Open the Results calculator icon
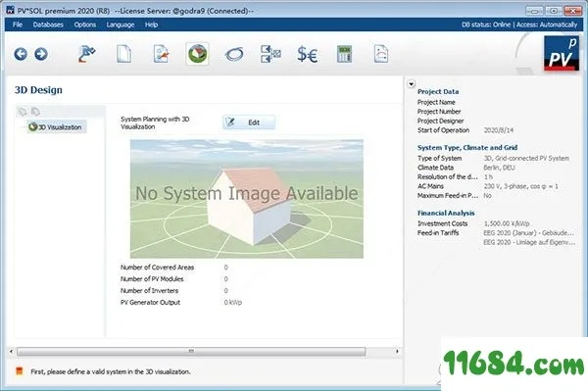Image resolution: width=588 pixels, height=391 pixels. (x=344, y=54)
